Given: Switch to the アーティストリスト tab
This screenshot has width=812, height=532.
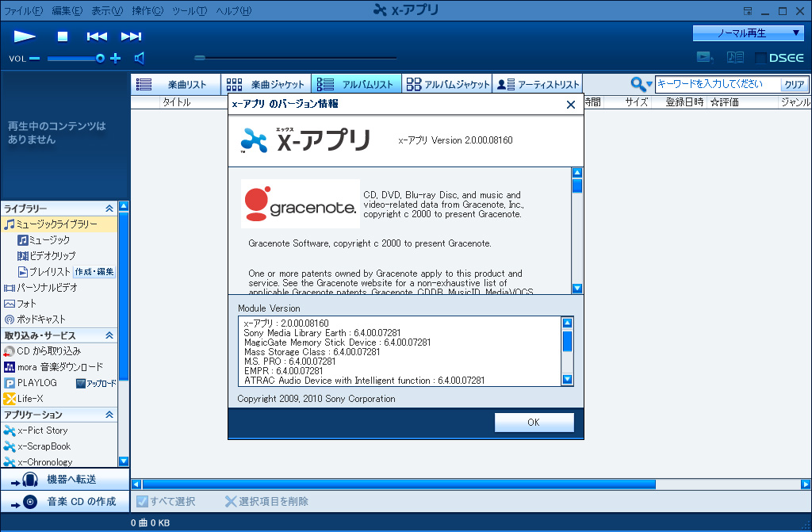Looking at the screenshot, I should [x=537, y=84].
